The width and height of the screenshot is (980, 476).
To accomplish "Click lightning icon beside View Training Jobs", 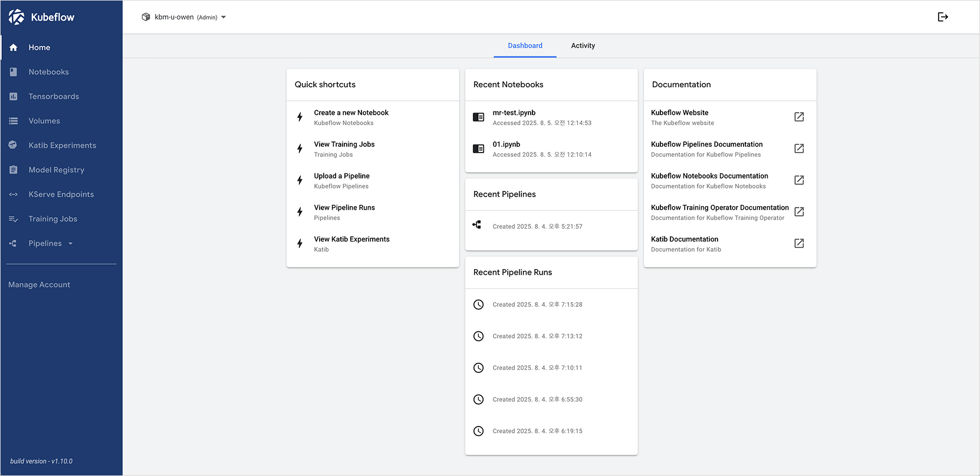I will point(300,148).
